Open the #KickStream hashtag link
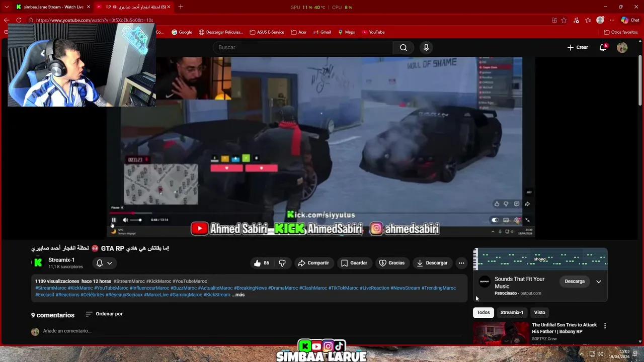644x362 pixels. click(217, 295)
